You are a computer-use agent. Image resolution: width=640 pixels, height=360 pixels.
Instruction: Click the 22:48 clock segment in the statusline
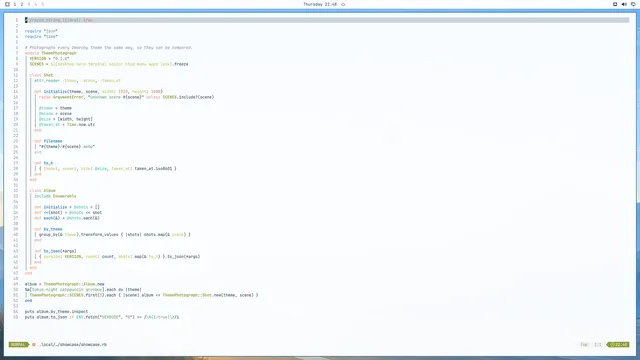pyautogui.click(x=619, y=344)
